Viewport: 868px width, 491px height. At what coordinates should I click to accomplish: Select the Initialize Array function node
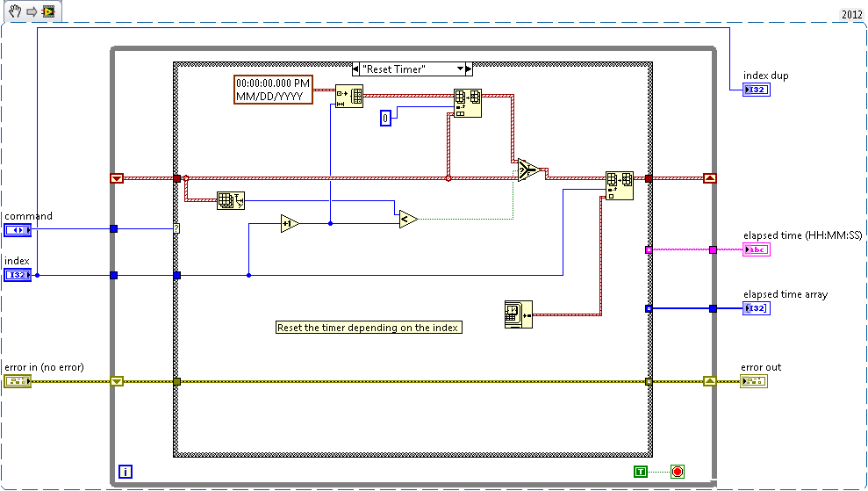coord(348,96)
